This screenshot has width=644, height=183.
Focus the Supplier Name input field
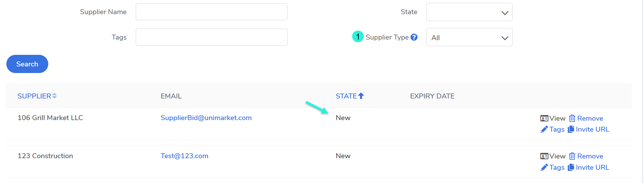pos(211,12)
